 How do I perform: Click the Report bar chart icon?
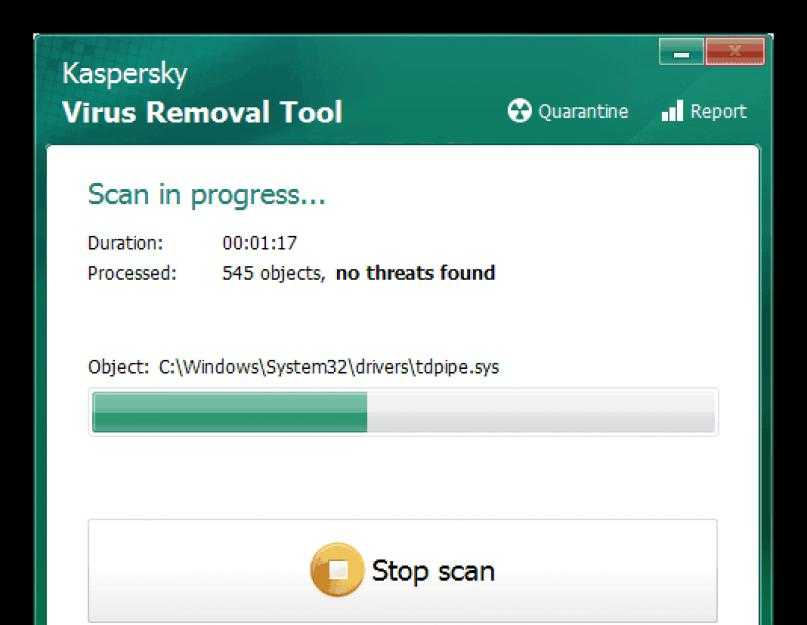tap(672, 111)
